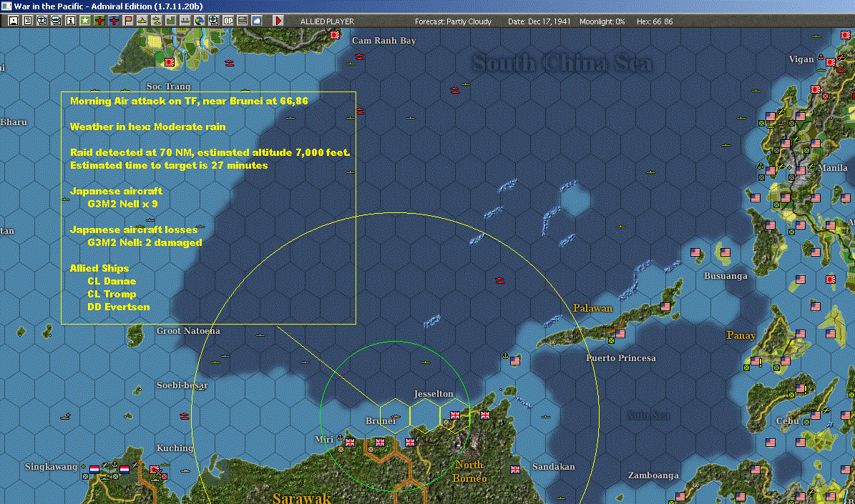This screenshot has width=855, height=504.
Task: Select red Japanese ship northwest of Palawan
Action: coord(499,280)
